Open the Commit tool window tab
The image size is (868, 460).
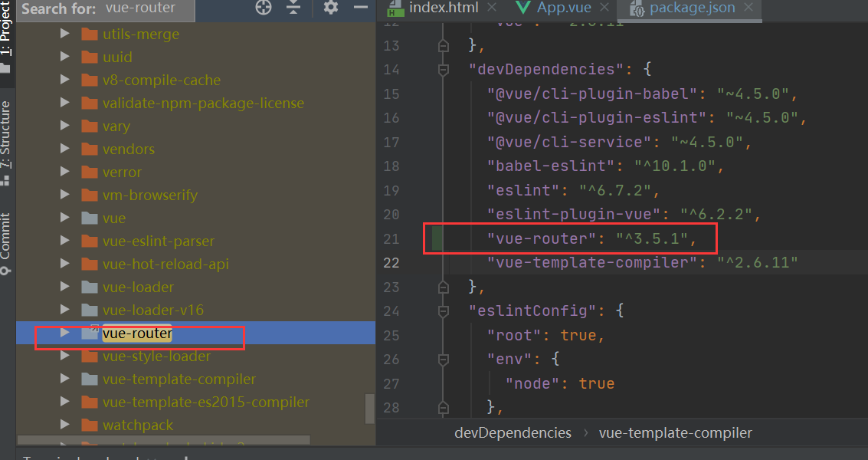(5, 243)
